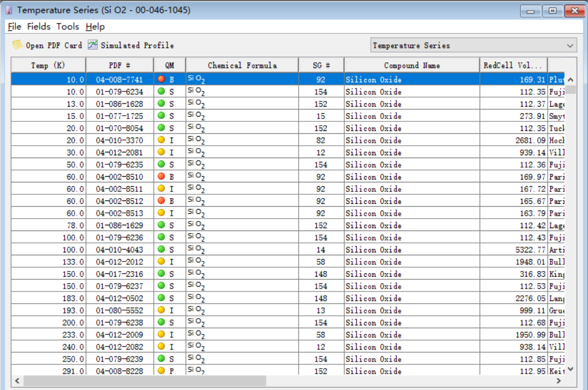This screenshot has height=390, width=588.
Task: Sort by Chemical Formula column header
Action: coord(242,65)
